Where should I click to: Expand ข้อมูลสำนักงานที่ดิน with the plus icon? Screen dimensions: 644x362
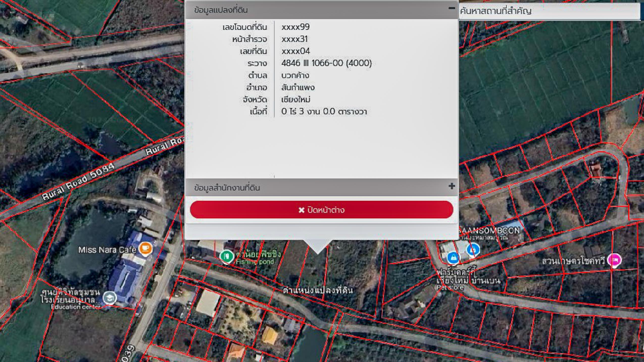pyautogui.click(x=452, y=186)
